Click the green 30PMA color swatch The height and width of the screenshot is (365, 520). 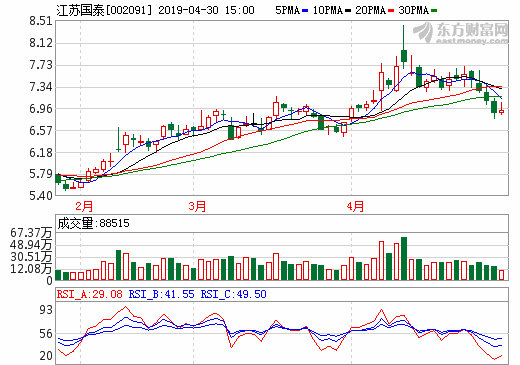click(x=434, y=11)
